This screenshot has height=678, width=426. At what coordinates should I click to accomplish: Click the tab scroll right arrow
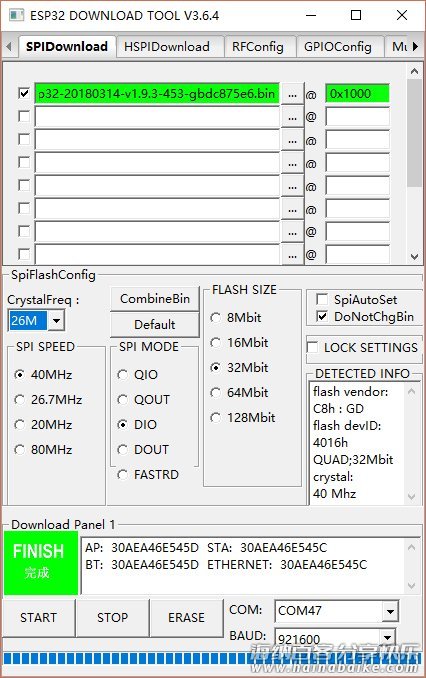415,46
